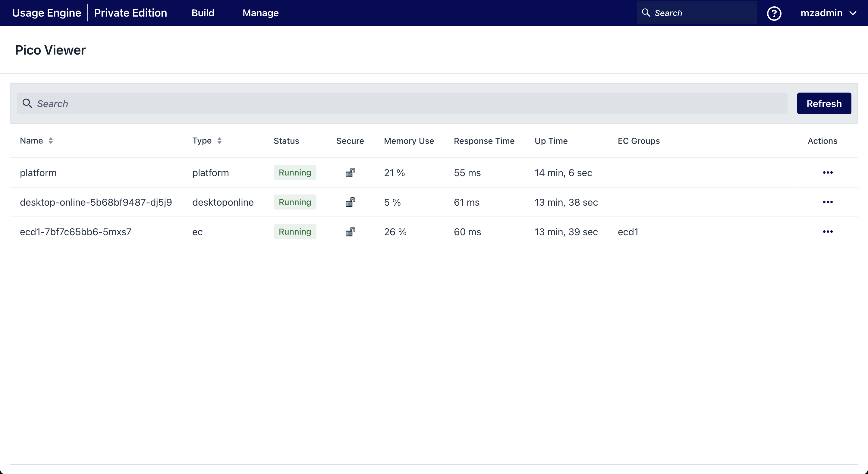This screenshot has width=868, height=474.
Task: Open the actions ellipsis for the platform row
Action: (828, 172)
